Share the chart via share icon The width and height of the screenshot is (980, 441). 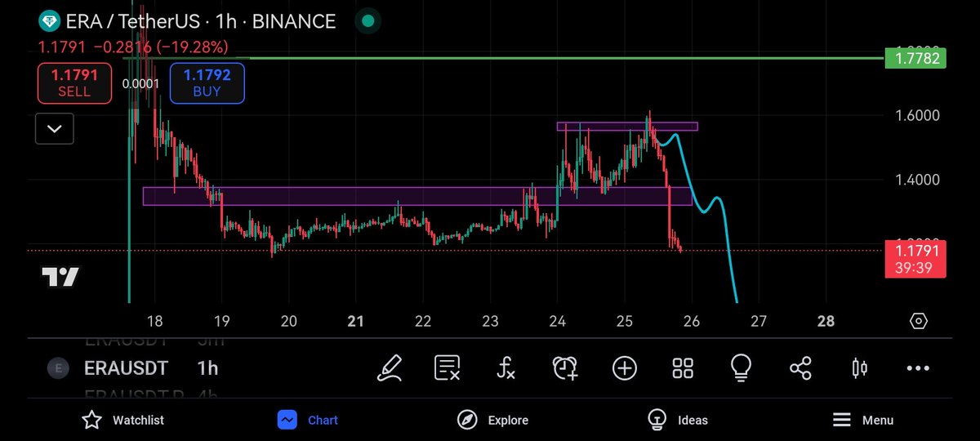click(x=800, y=368)
